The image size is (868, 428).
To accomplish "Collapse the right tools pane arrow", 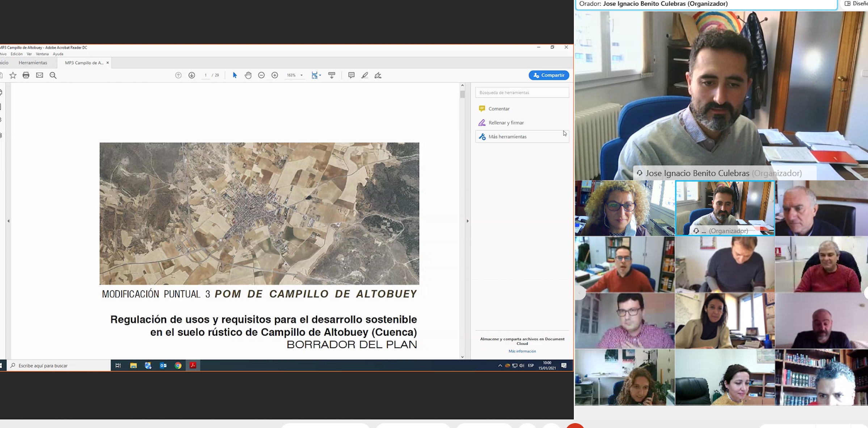I will pos(467,221).
